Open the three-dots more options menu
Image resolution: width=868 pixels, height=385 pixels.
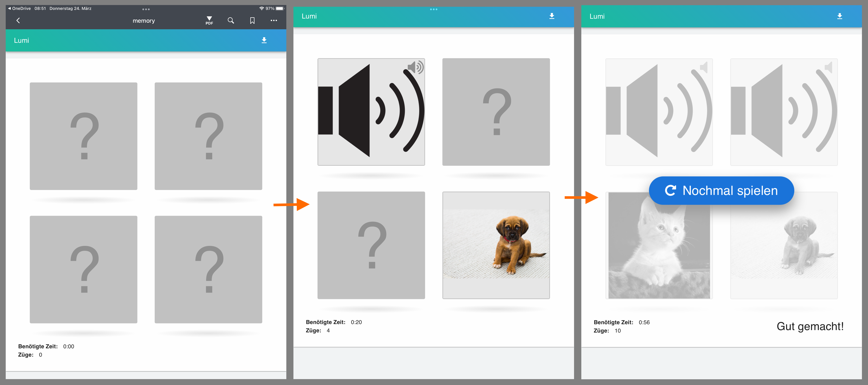point(274,21)
